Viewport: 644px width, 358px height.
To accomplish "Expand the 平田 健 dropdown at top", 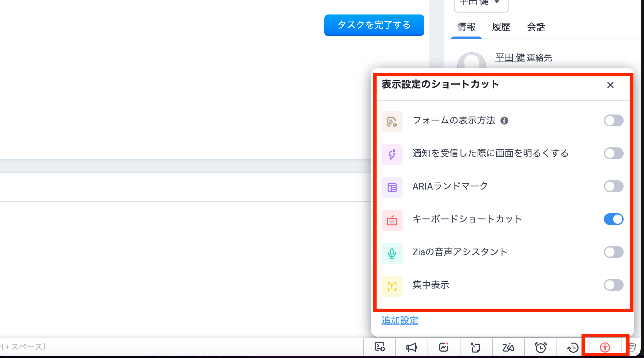I will 481,3.
